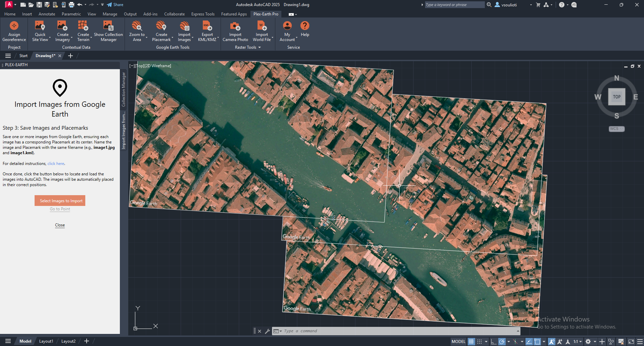Click Assign Georeference icon
This screenshot has width=644, height=346.
click(x=14, y=26)
